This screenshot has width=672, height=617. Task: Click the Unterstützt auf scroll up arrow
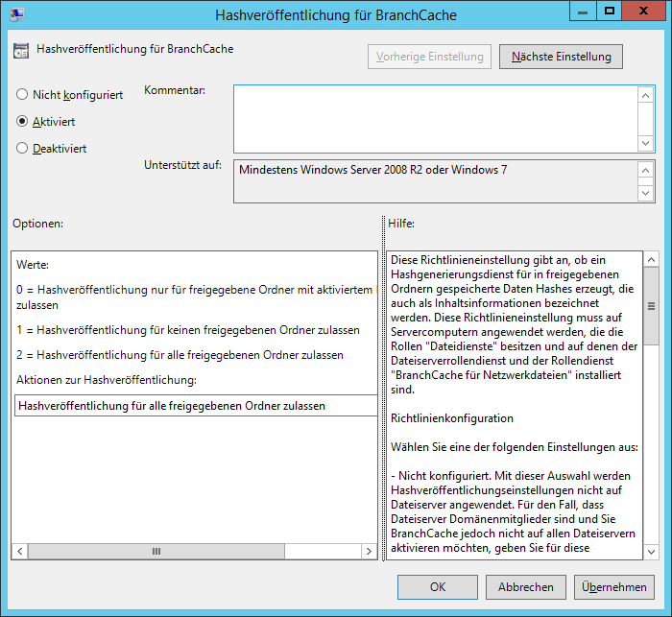(645, 171)
